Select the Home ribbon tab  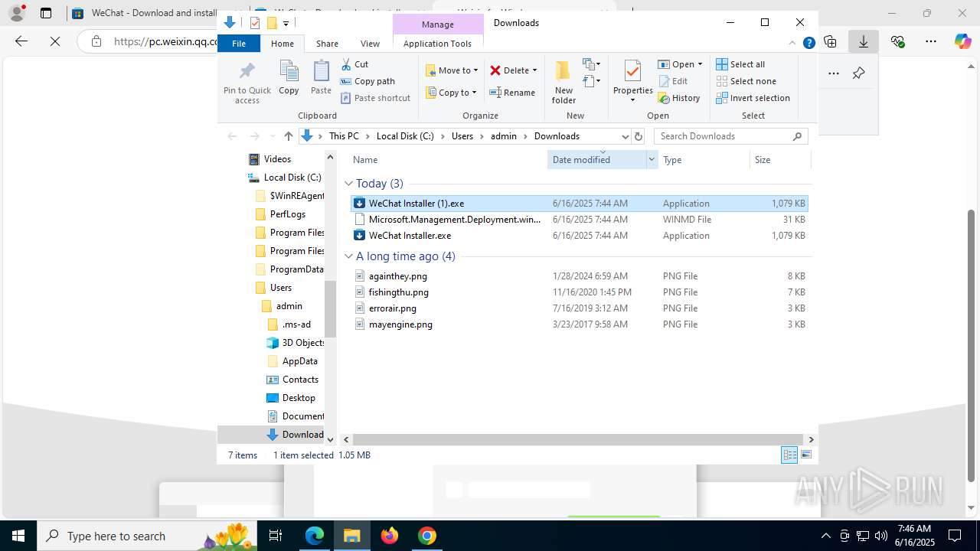283,44
